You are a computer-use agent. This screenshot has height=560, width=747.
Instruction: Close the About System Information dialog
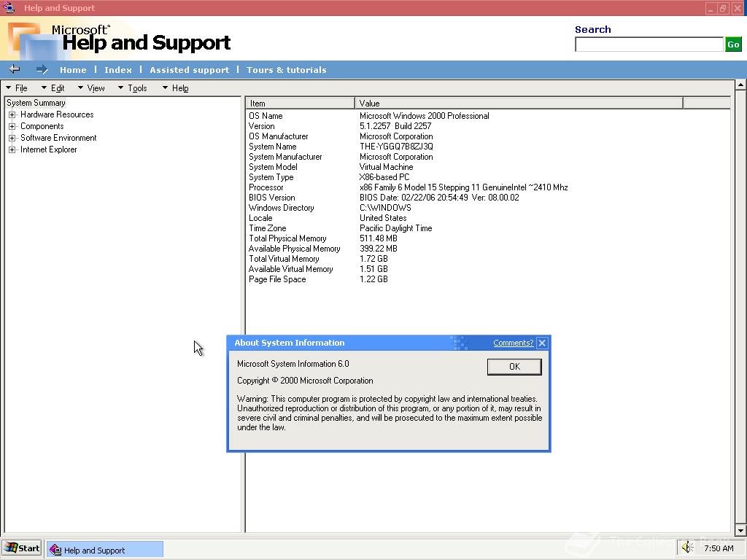[542, 343]
